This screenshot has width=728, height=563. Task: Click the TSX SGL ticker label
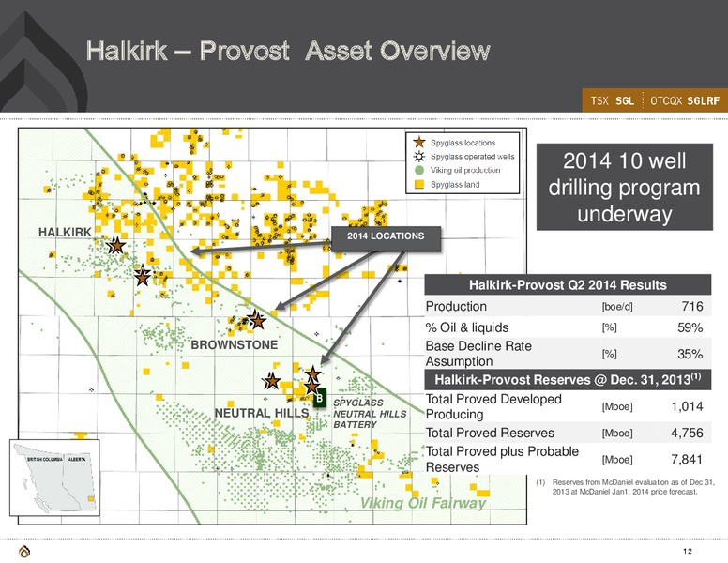(612, 100)
